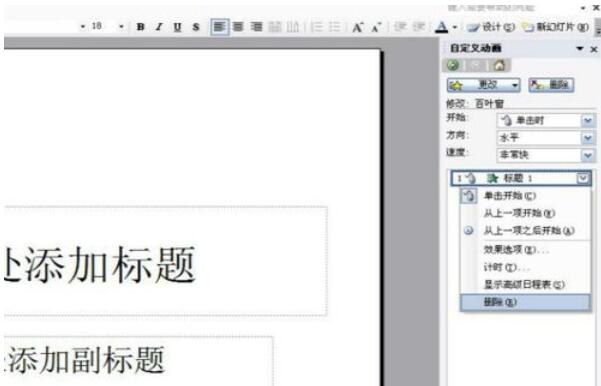Open the font color dropdown arrow

[x=455, y=27]
